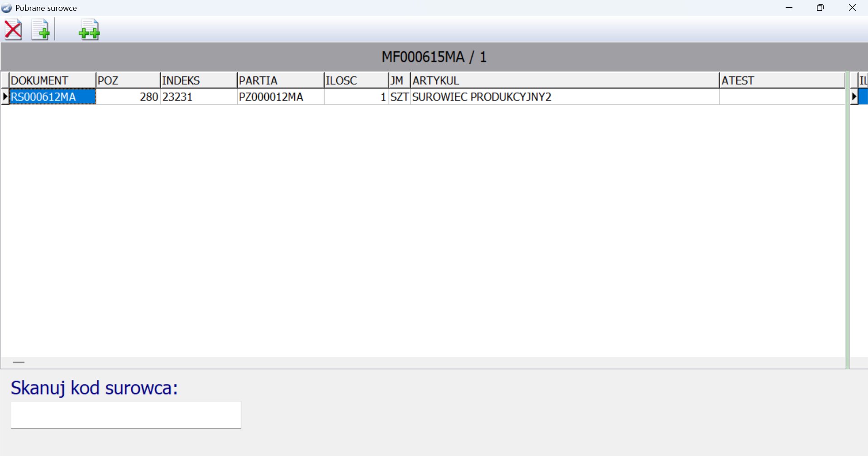868x456 pixels.
Task: Select the RS000612MA document cell
Action: point(52,97)
